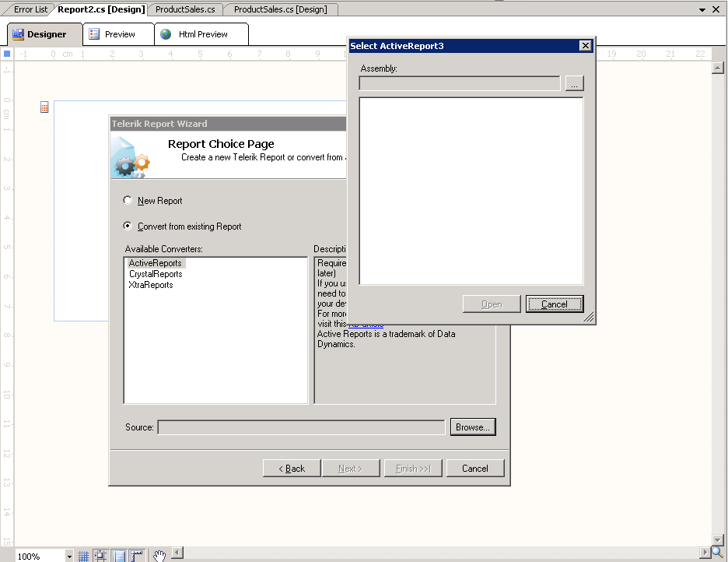The image size is (728, 562).
Task: Click the disabled Finish button
Action: point(413,468)
